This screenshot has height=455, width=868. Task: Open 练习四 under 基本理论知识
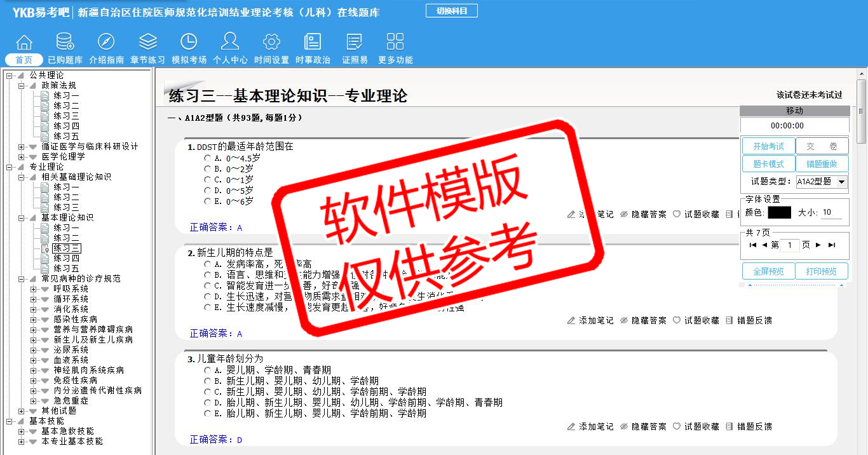(66, 259)
